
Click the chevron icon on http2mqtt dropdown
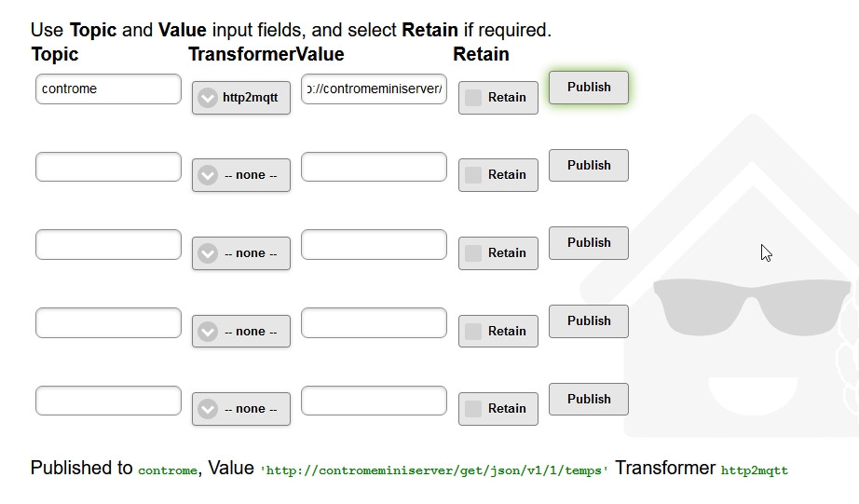pos(208,98)
